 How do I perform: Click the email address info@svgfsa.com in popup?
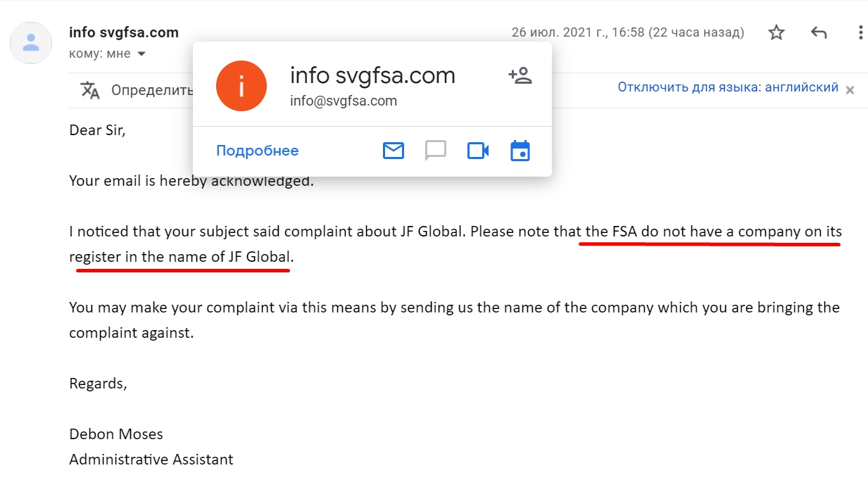tap(344, 101)
